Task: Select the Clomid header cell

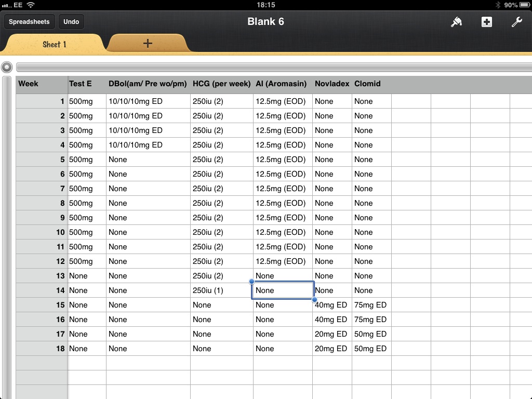Action: pyautogui.click(x=371, y=84)
